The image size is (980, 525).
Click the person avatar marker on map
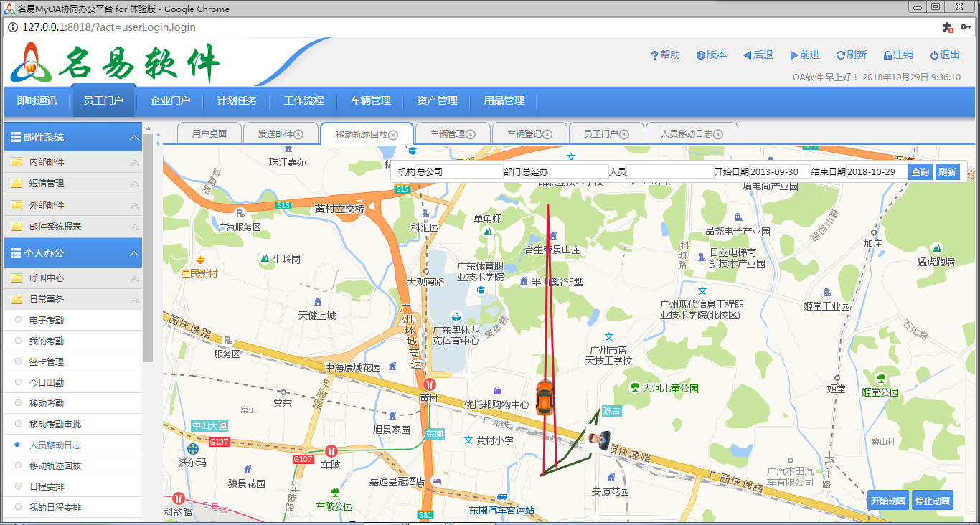tap(598, 440)
